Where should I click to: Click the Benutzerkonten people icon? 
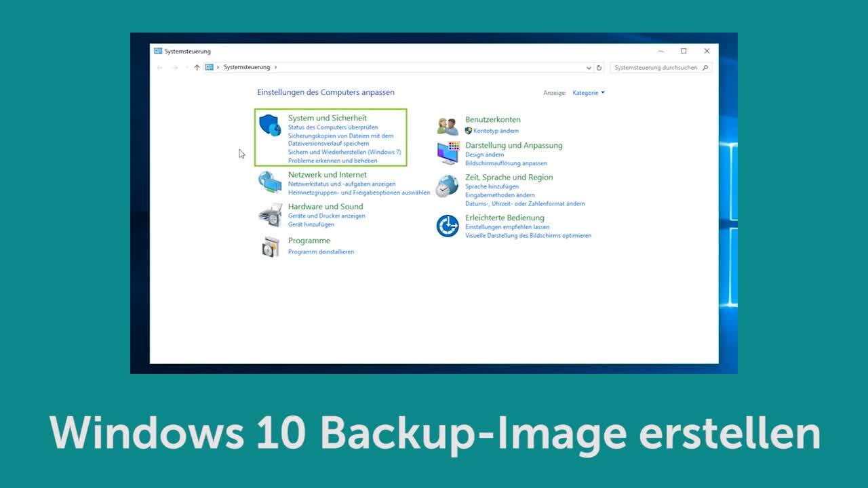tap(448, 126)
